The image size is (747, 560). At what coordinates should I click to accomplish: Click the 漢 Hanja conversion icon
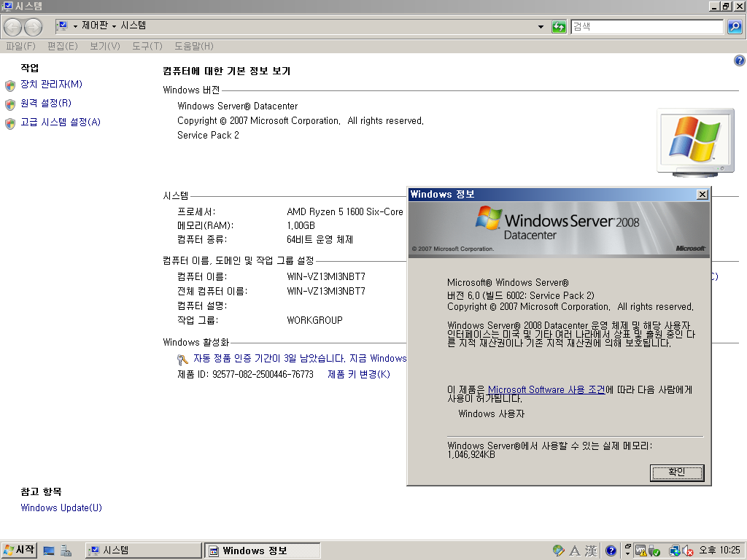click(591, 551)
